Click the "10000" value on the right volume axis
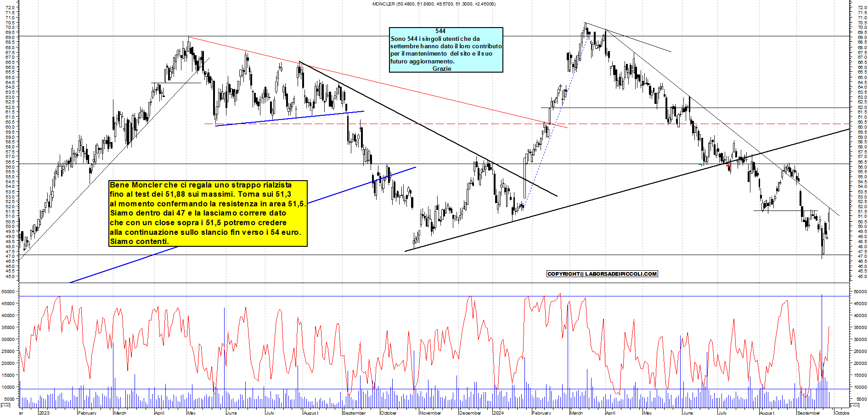The width and height of the screenshot is (868, 415). tap(860, 387)
